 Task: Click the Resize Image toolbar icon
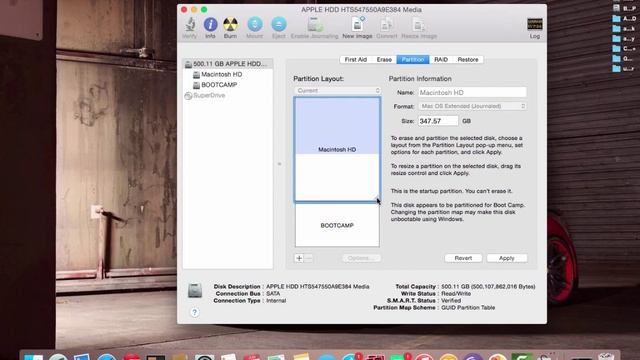[x=419, y=28]
